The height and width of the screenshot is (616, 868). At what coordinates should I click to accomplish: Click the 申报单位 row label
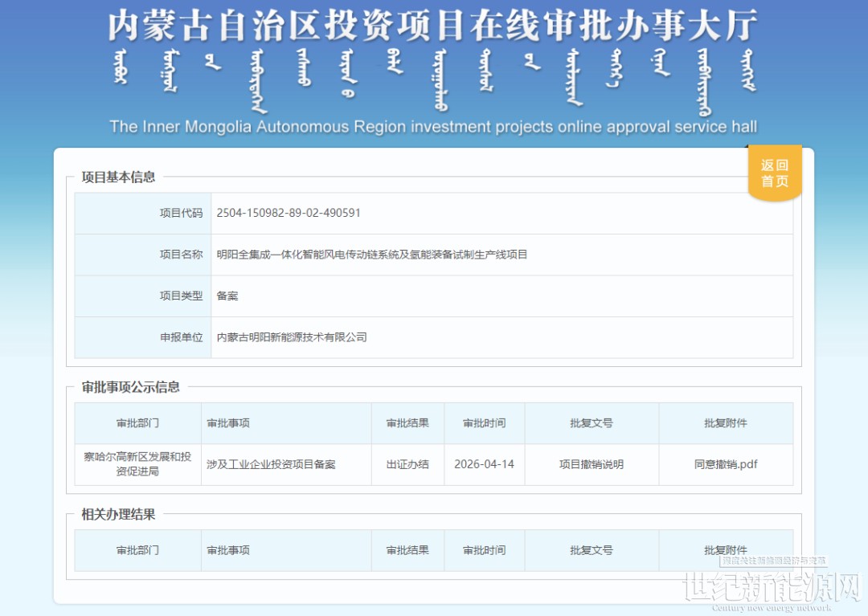pyautogui.click(x=181, y=337)
